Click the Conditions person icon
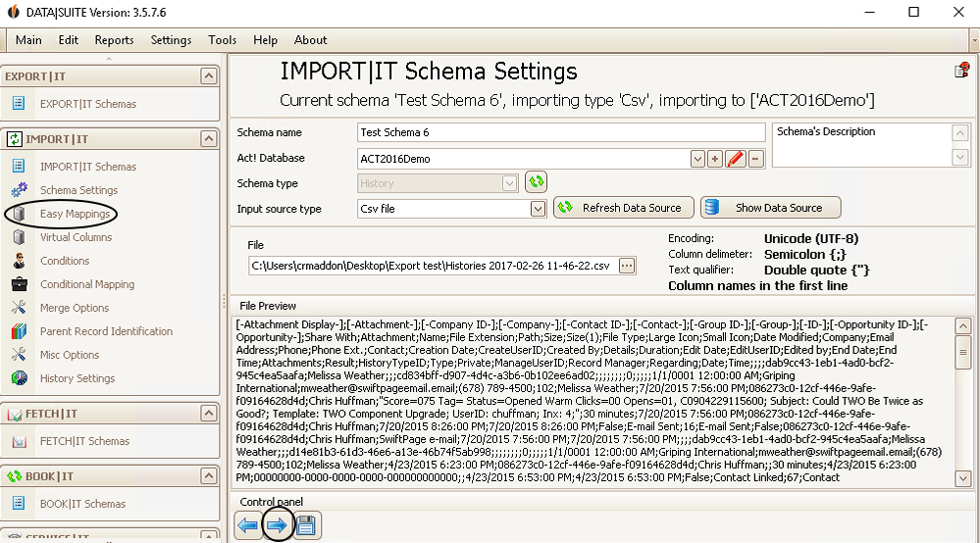Viewport: 980px width, 543px height. (x=20, y=261)
